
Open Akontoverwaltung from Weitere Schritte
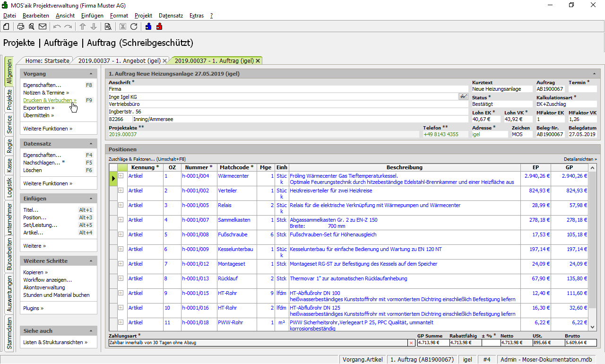coord(44,287)
